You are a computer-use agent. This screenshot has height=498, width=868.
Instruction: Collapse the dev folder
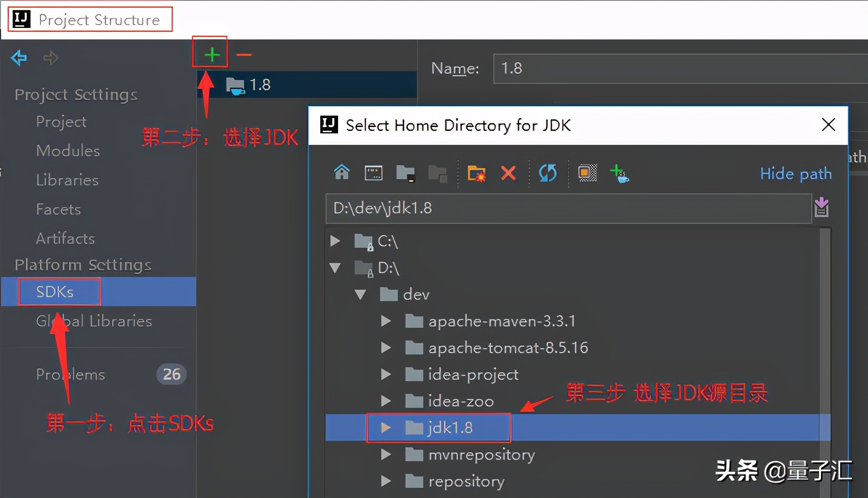pyautogui.click(x=361, y=294)
